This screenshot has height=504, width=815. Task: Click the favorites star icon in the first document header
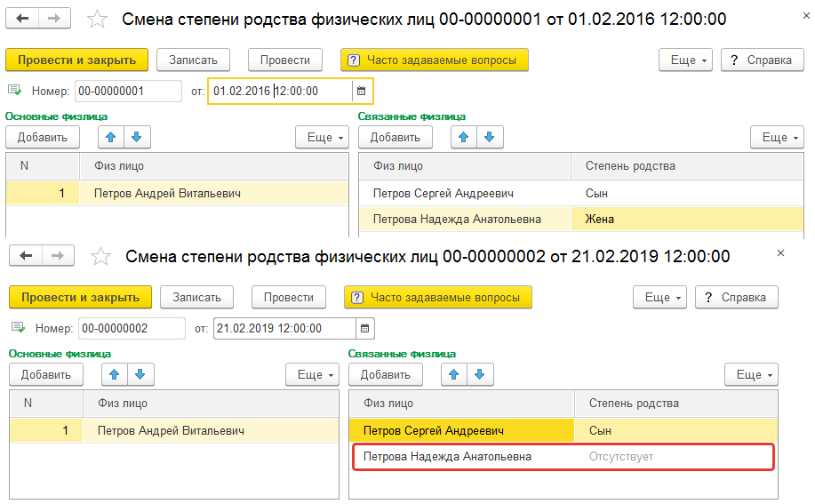pos(99,20)
